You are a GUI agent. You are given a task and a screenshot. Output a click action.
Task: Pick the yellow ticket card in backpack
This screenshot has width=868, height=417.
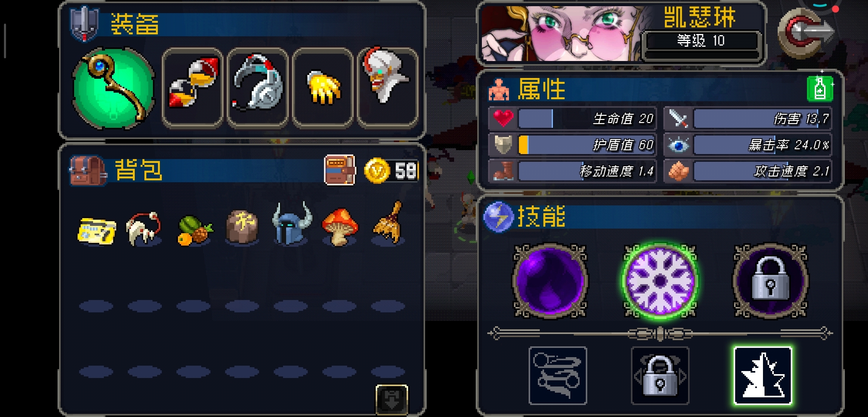coord(97,231)
